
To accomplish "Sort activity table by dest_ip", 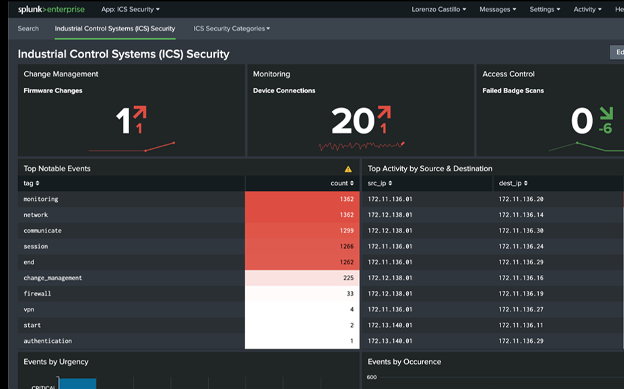I will [513, 183].
